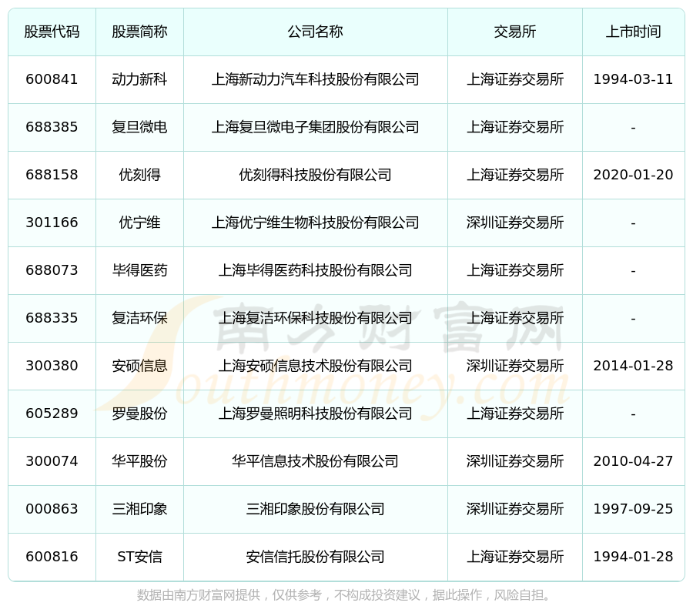
Task: Click company 上海罗曼照明科技股份有限公司
Action: pyautogui.click(x=315, y=413)
